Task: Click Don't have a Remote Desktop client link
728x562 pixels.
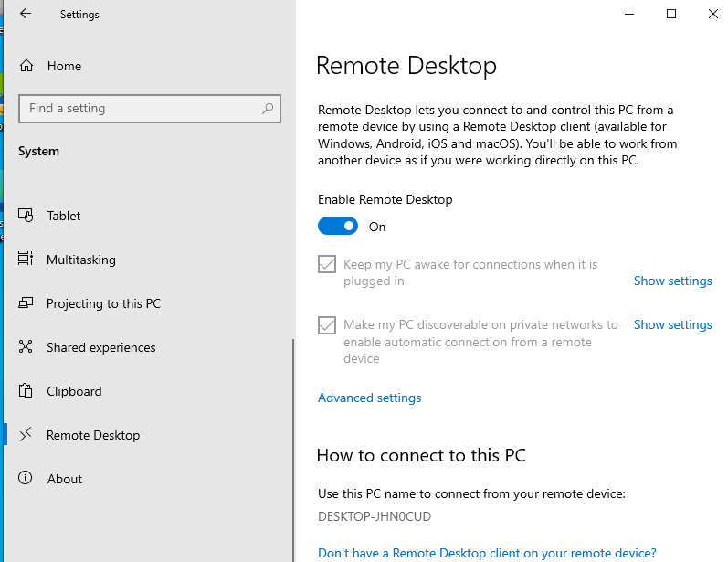Action: 487,553
